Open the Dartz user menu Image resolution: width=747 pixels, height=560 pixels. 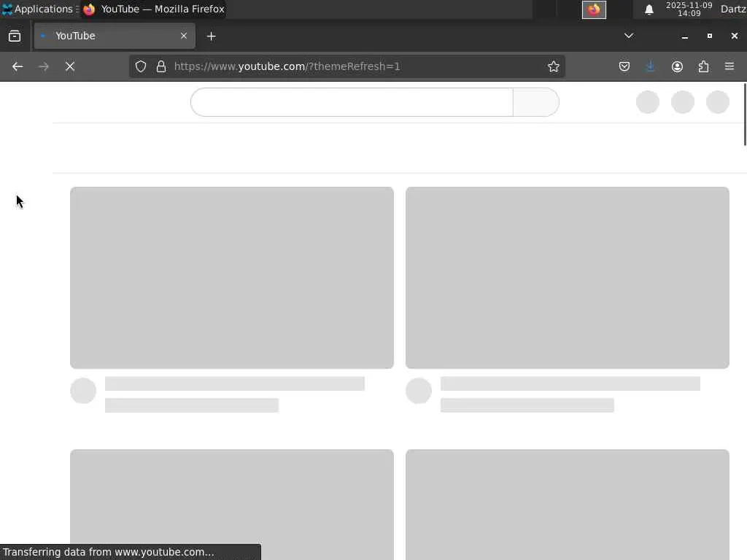[733, 9]
